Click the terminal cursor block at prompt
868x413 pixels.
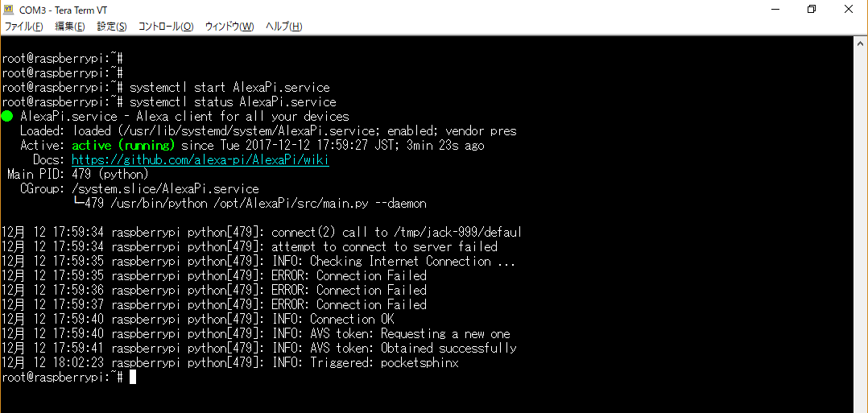pyautogui.click(x=132, y=377)
